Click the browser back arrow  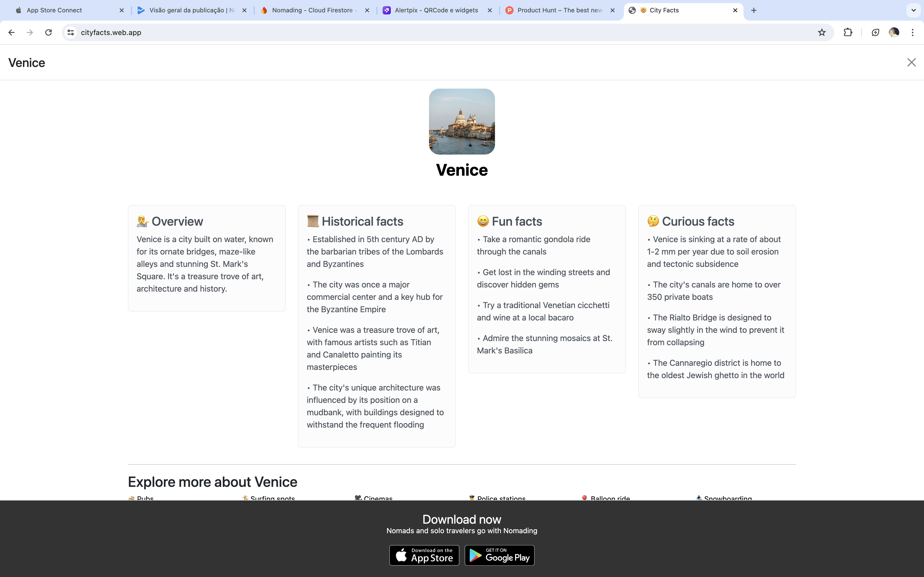pyautogui.click(x=11, y=32)
